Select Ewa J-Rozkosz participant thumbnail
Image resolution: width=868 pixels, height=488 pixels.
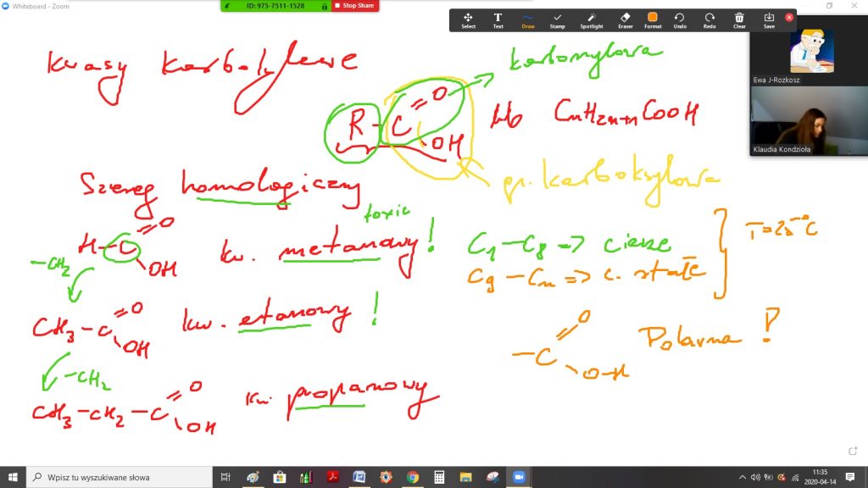pyautogui.click(x=809, y=52)
